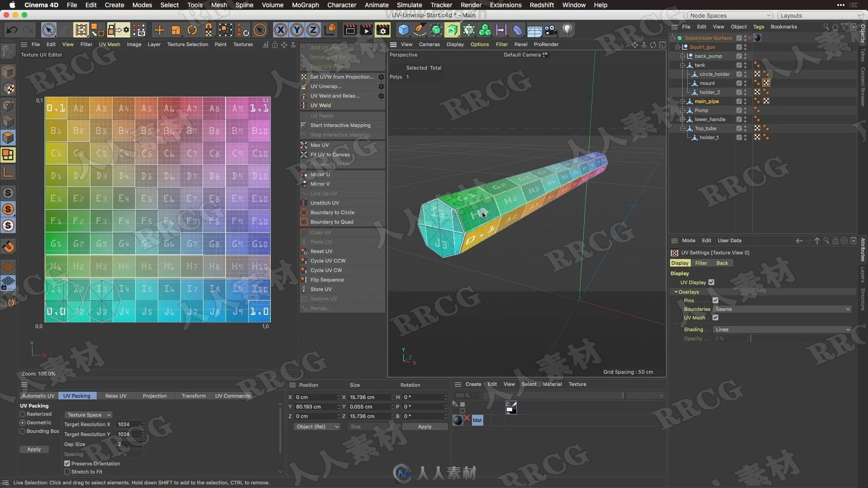The width and height of the screenshot is (868, 488).
Task: Click main_pipe layer in scene hierarchy
Action: click(707, 101)
